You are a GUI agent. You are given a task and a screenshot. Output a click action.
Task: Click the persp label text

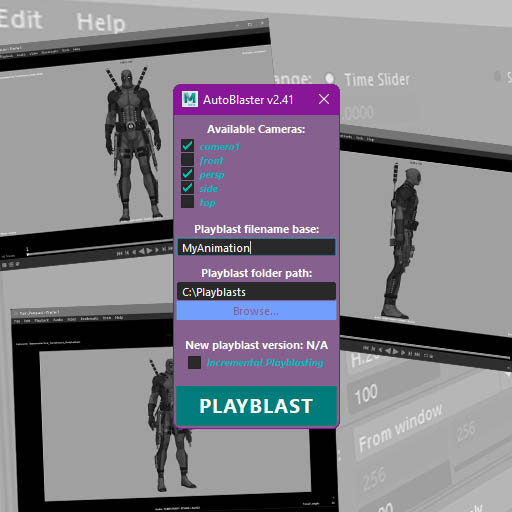tap(212, 174)
